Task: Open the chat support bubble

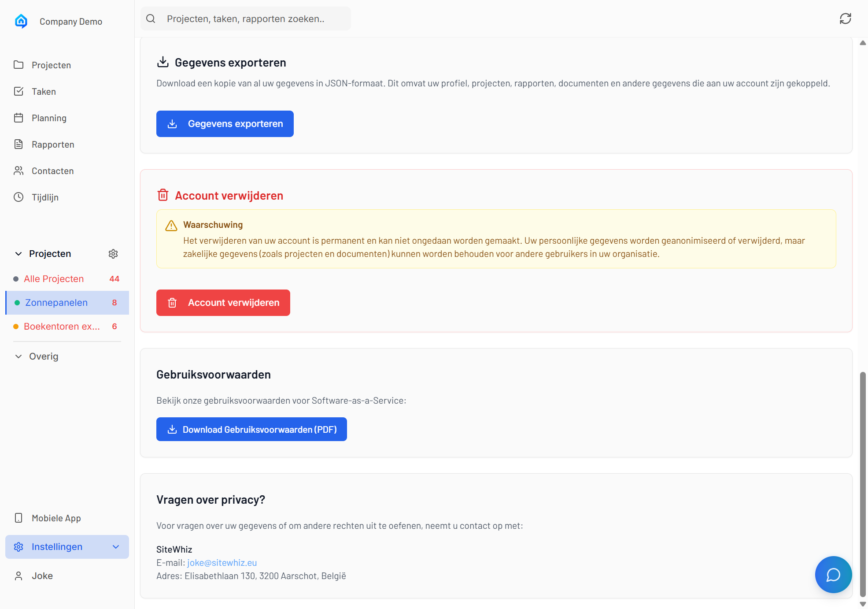Action: tap(833, 575)
